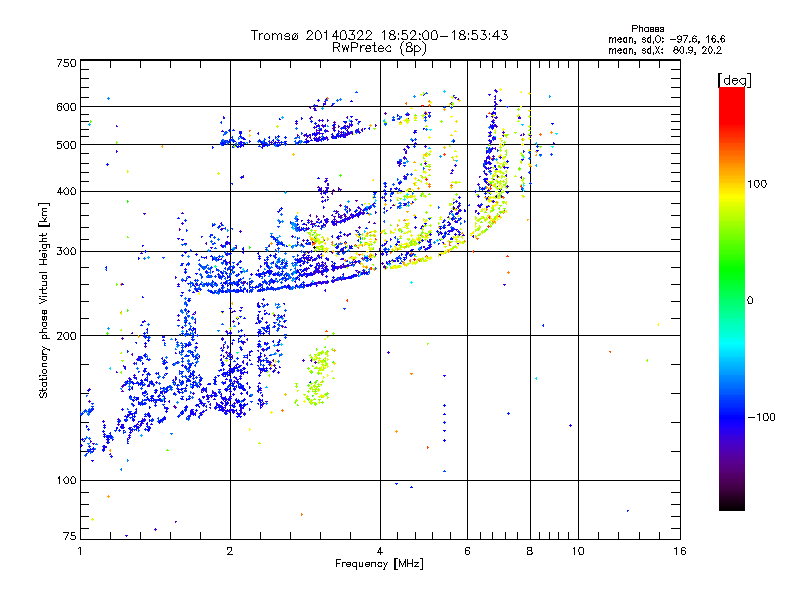Click y-axis label '200'
Screen dimensions: 800x600
tap(67, 336)
